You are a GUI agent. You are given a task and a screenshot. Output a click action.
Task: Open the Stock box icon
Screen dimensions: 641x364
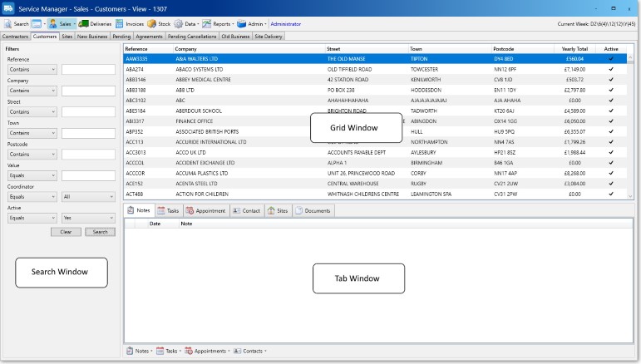(x=151, y=24)
